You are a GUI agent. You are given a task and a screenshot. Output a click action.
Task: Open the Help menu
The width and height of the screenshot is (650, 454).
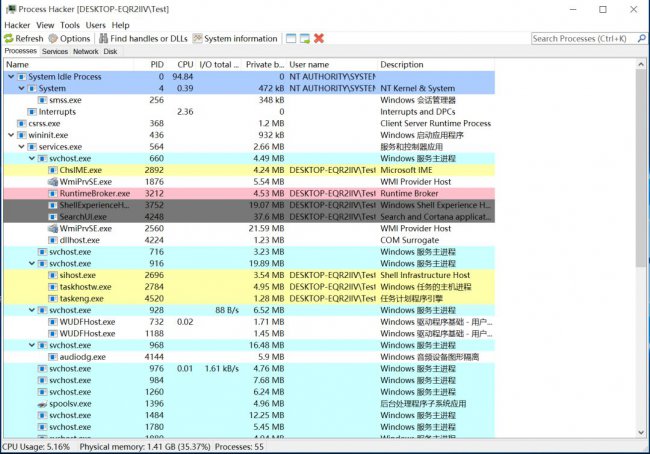tap(120, 25)
